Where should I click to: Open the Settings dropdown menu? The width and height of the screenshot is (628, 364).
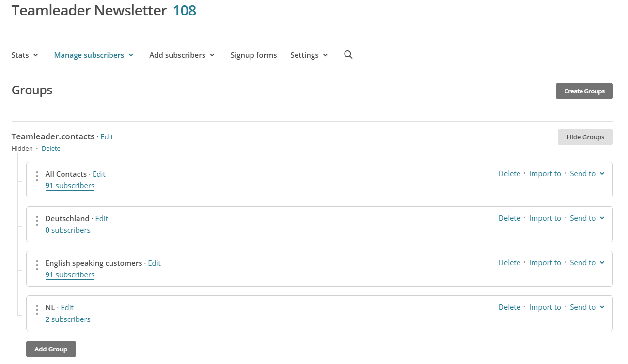tap(309, 55)
